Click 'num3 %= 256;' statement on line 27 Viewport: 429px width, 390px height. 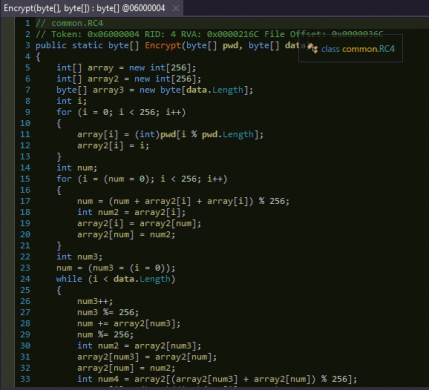coord(108,312)
